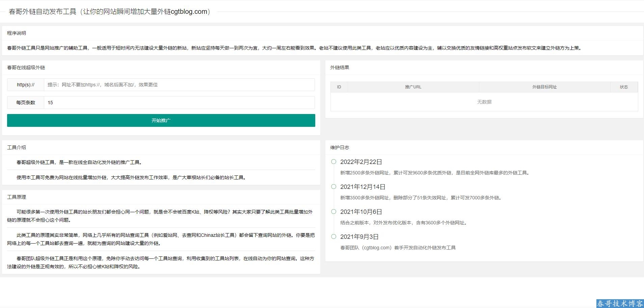Click the 工具介绍 panel header
This screenshot has height=308, width=644.
click(x=17, y=147)
